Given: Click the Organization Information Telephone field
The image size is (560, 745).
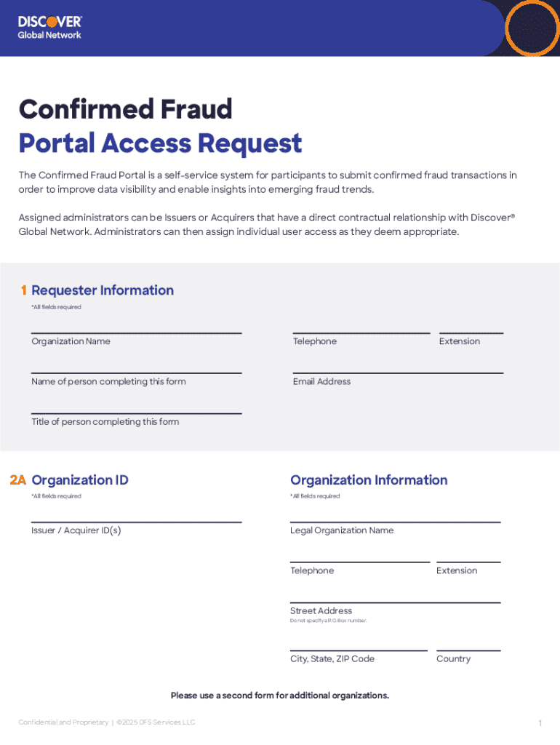Looking at the screenshot, I should (359, 555).
